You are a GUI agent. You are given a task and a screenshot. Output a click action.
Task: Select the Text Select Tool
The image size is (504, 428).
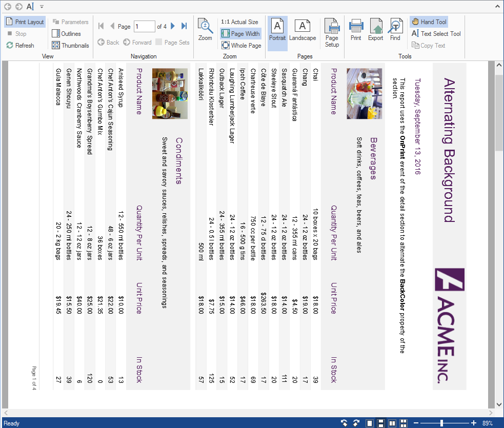[436, 34]
